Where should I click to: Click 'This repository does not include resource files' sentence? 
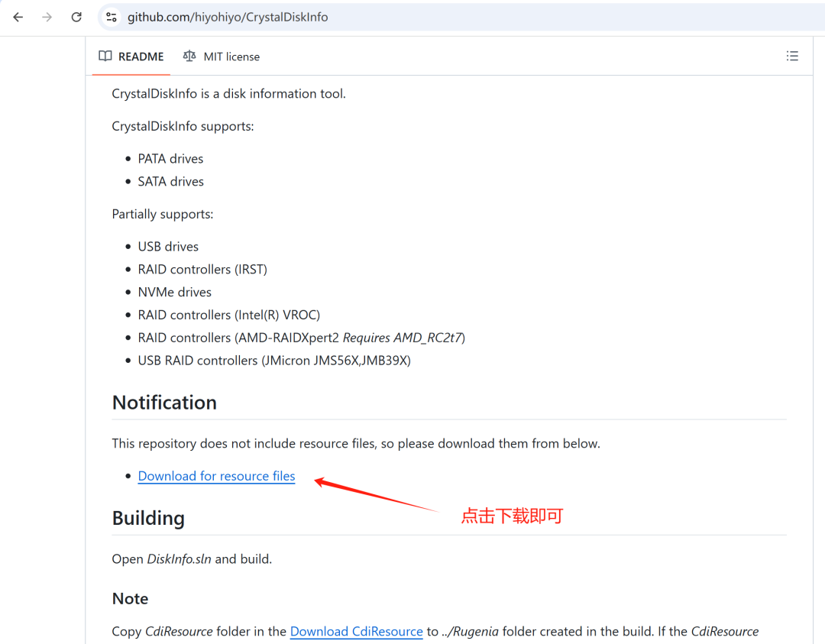click(x=356, y=444)
